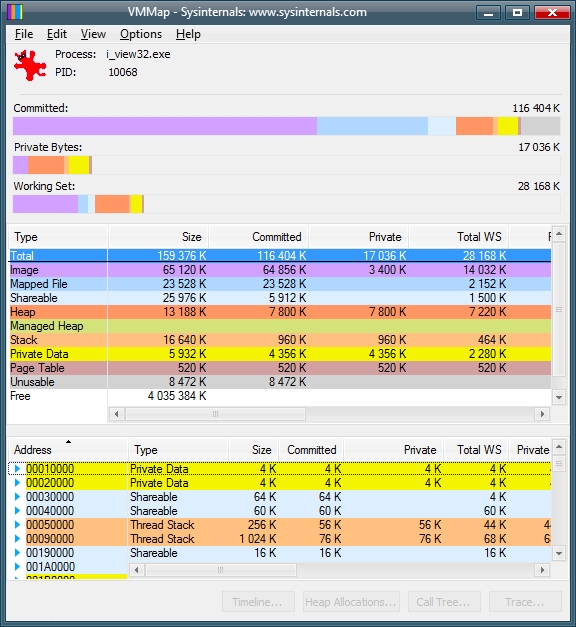Click the 116 404 K Committed total value
The height and width of the screenshot is (627, 576).
[536, 108]
